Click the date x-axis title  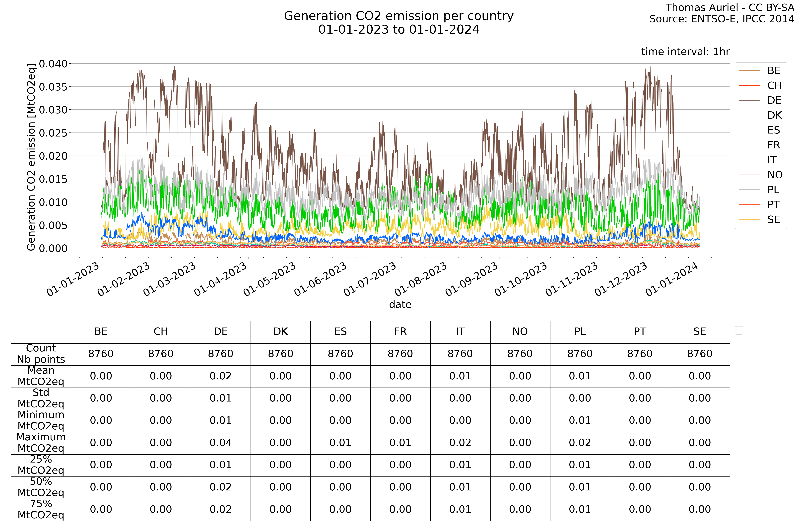point(400,304)
